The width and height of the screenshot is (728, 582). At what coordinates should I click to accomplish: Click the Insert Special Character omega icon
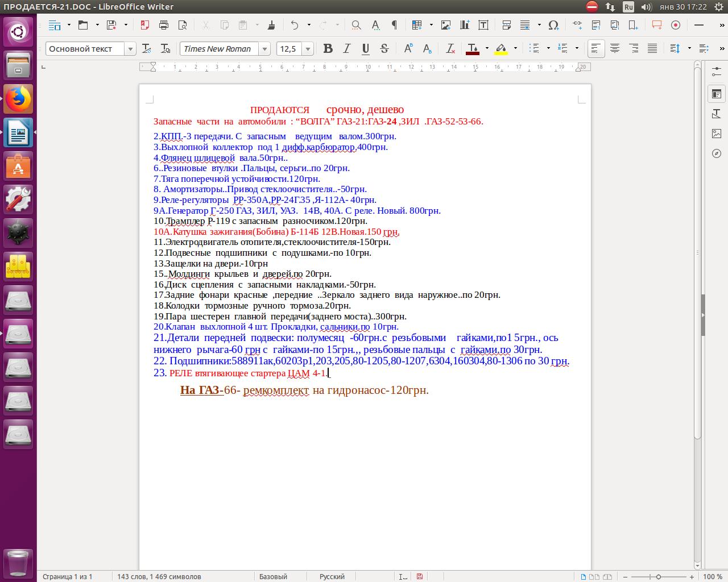coord(553,25)
